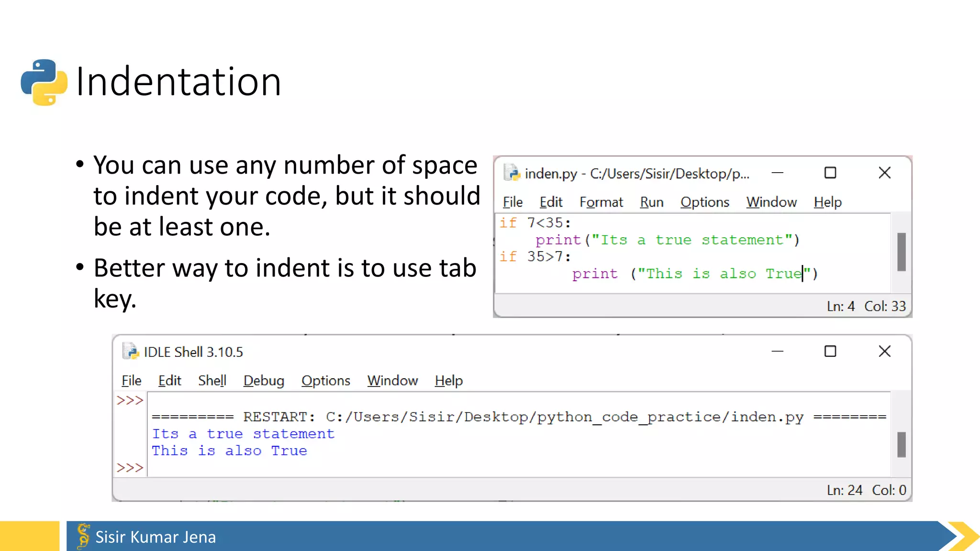Click 'Its a true statement' shell output
This screenshot has height=551, width=980.
tap(243, 434)
